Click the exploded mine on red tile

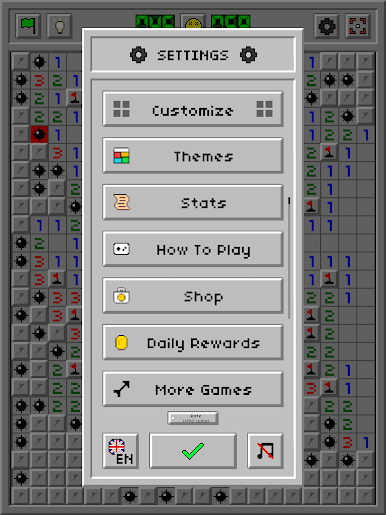tap(39, 134)
